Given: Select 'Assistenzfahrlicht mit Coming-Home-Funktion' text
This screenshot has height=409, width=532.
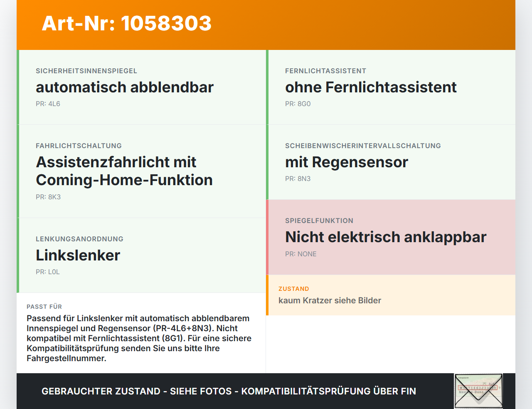Looking at the screenshot, I should pos(124,171).
